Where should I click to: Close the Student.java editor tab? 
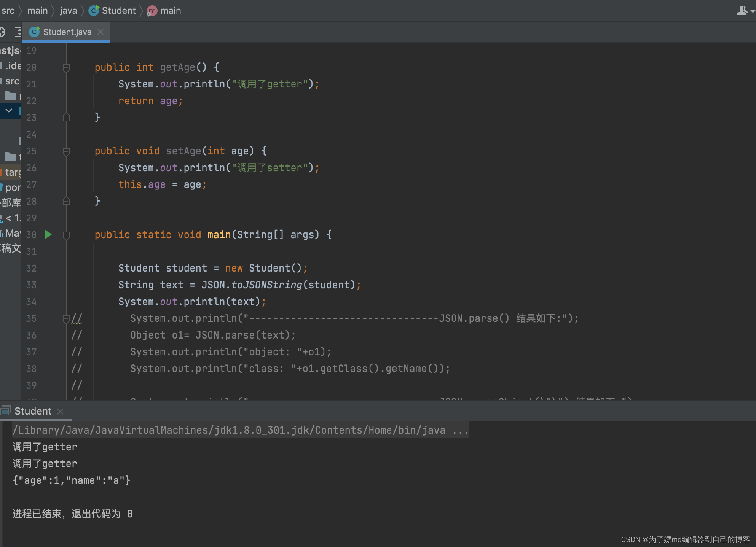[x=100, y=32]
